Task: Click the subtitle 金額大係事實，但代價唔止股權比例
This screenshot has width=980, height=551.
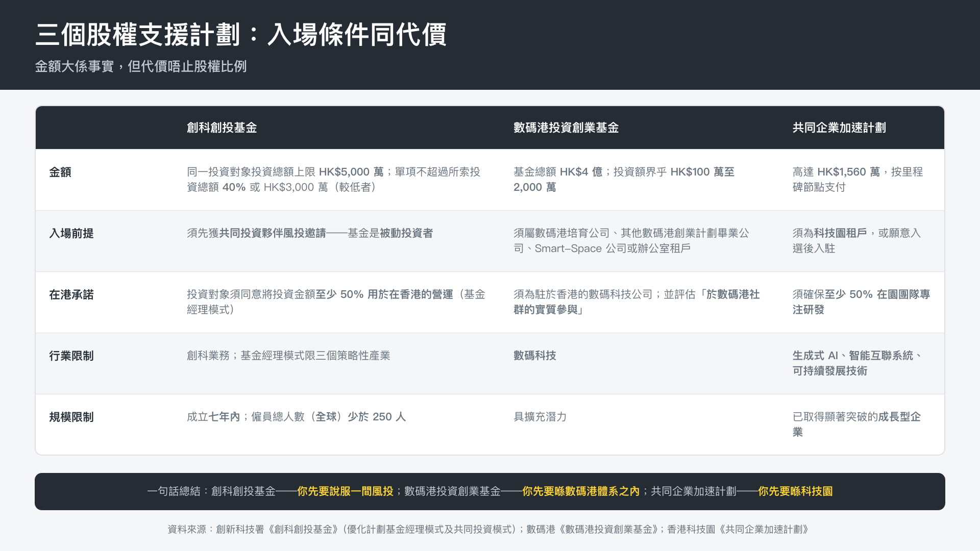Action: click(x=141, y=66)
